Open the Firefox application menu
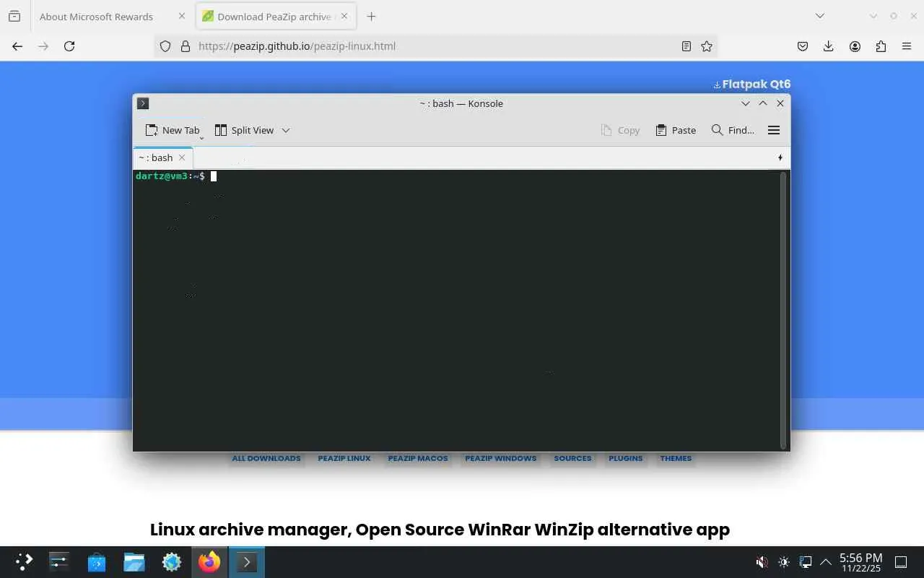 click(907, 46)
